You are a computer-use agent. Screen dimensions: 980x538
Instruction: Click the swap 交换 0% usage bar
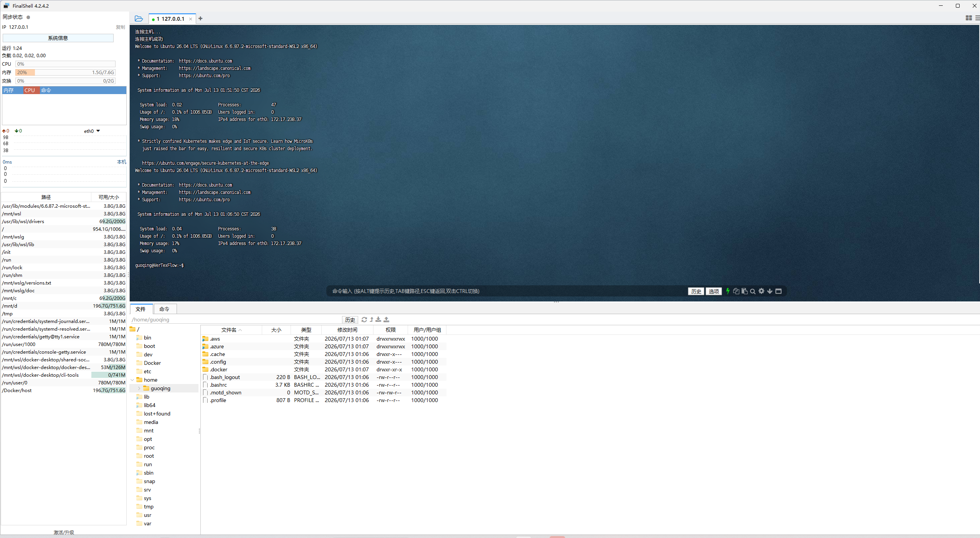65,81
